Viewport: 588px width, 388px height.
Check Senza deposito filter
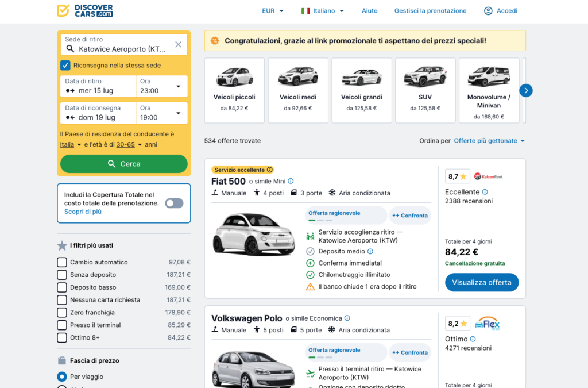62,275
